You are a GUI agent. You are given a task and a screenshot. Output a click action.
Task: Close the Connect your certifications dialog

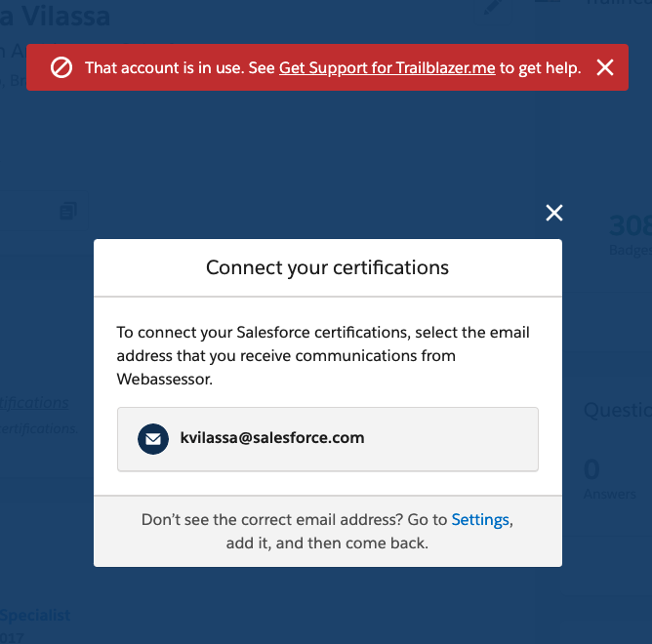pos(554,213)
